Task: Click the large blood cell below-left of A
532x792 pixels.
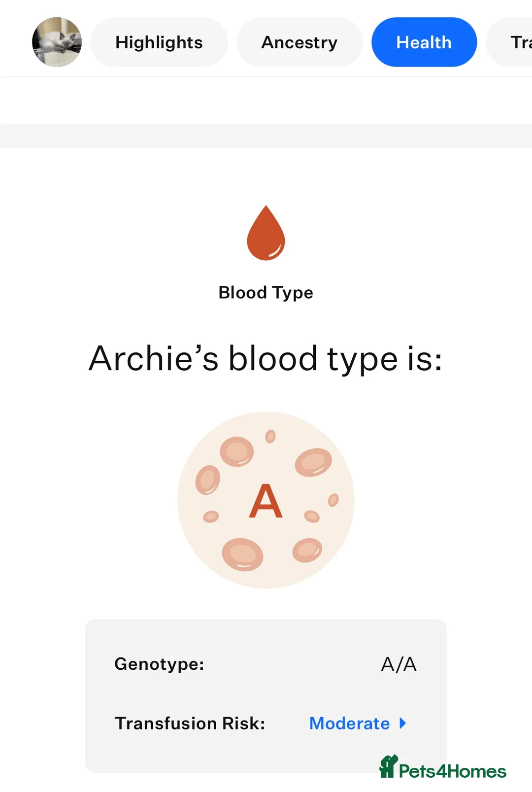Action: (242, 554)
